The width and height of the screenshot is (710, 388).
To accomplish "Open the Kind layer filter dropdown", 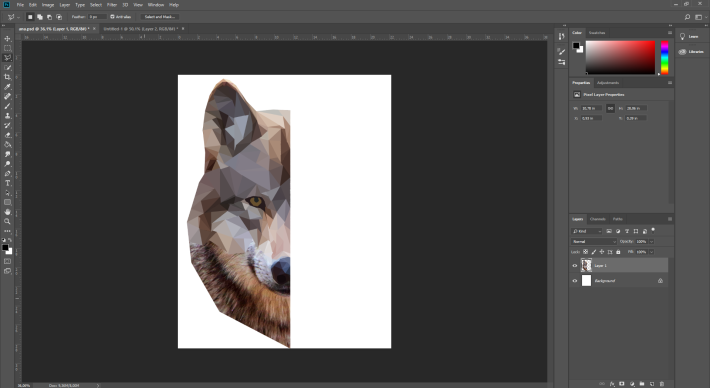I will [587, 231].
